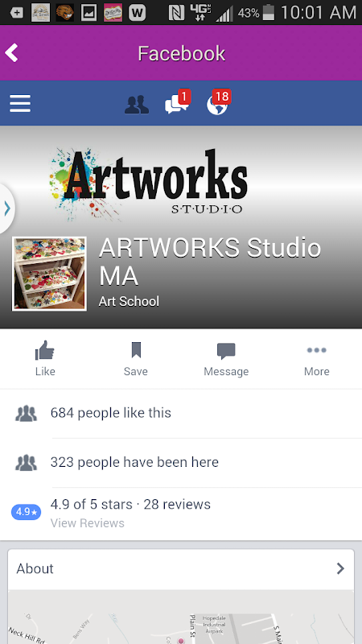Open the 4.9 star rating badge
Screen dimensions: 362x644
pos(26,512)
